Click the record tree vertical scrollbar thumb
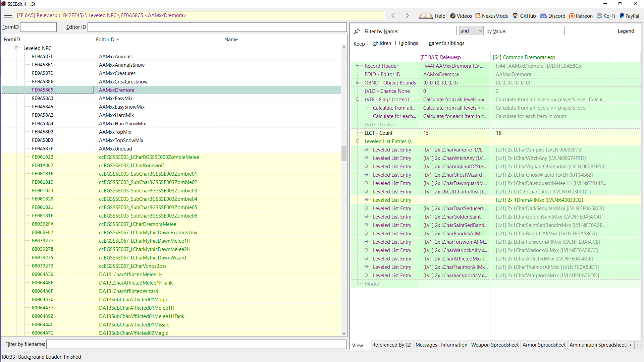The width and height of the screenshot is (644, 362). point(344,154)
